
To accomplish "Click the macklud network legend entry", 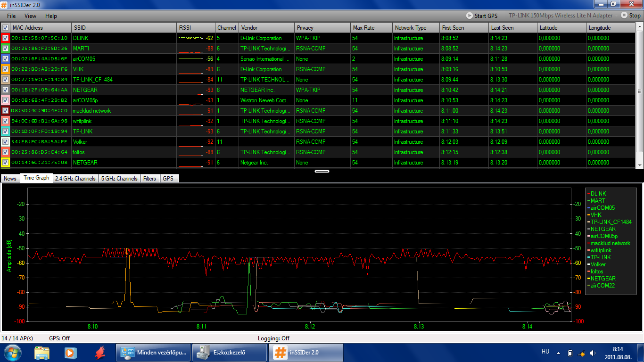I will tap(610, 243).
